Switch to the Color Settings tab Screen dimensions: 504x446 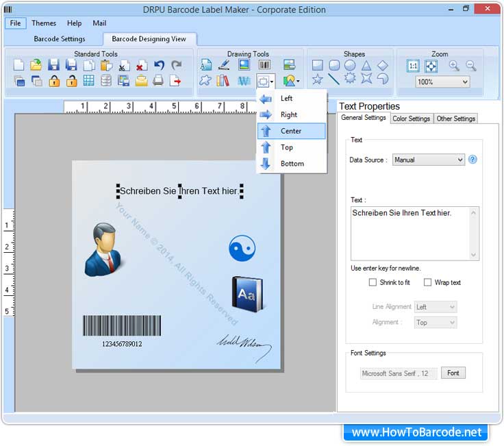411,119
